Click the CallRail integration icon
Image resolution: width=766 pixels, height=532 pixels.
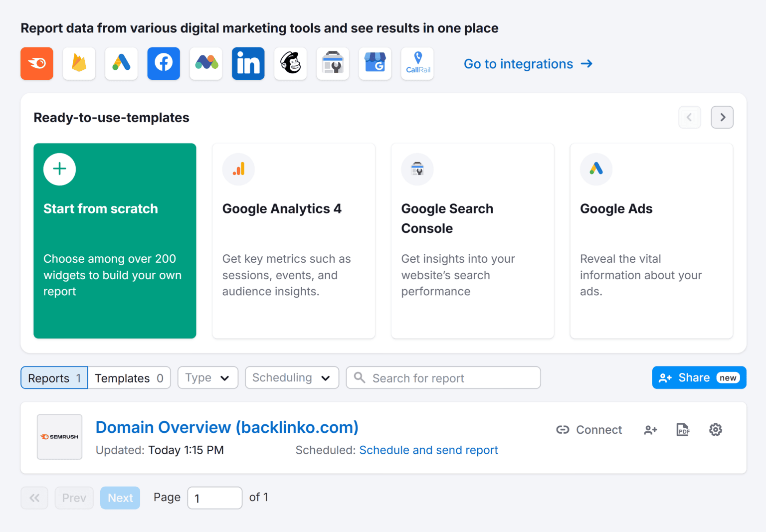(417, 64)
